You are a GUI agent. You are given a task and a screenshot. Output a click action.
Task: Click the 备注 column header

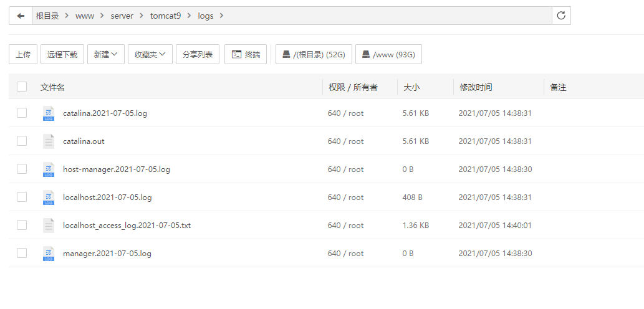(558, 87)
